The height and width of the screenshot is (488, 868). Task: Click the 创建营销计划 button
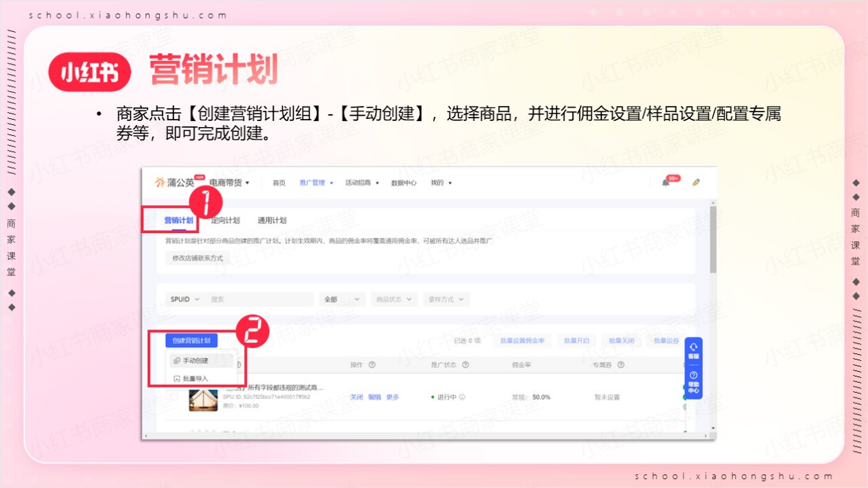(x=191, y=341)
